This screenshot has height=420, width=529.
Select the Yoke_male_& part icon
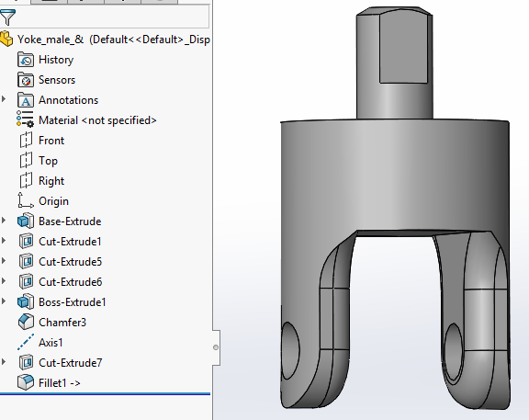point(6,39)
